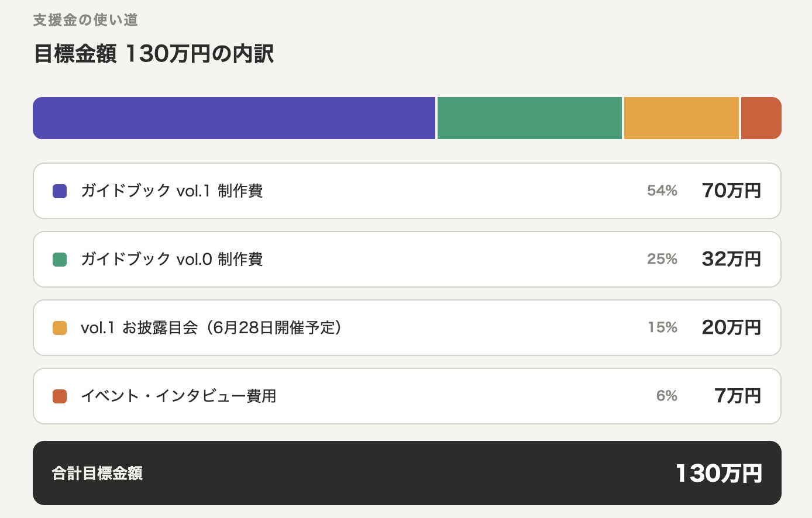The width and height of the screenshot is (812, 518).
Task: Select the orange-red bar segment
Action: click(761, 118)
